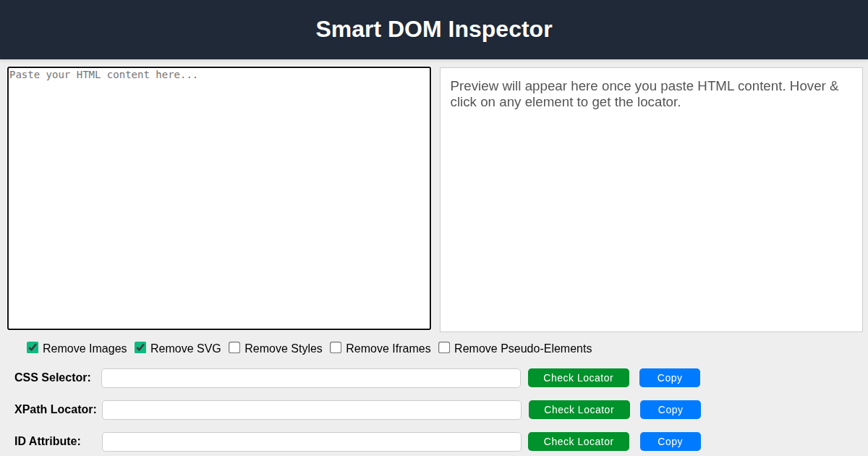Click the HTML content paste textarea

coord(219,198)
